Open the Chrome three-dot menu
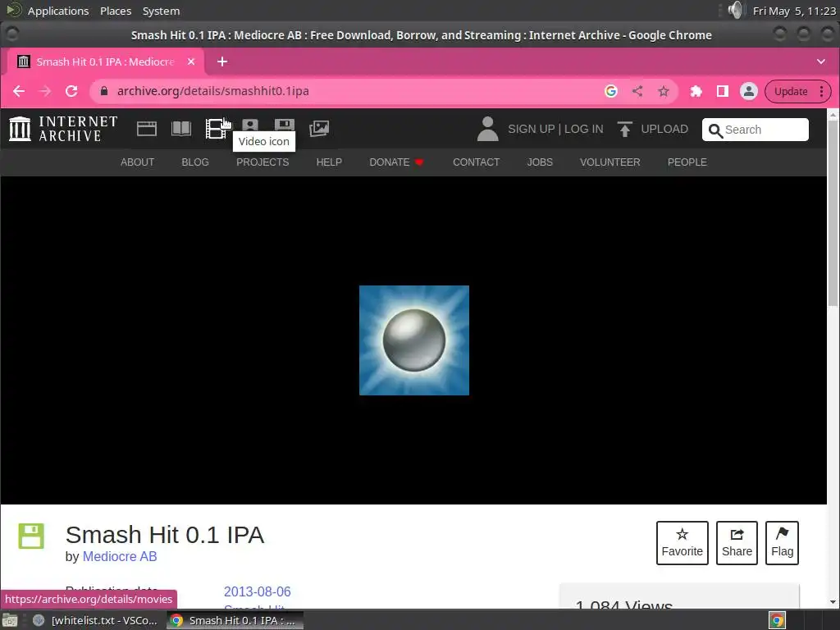This screenshot has width=840, height=630. click(821, 91)
